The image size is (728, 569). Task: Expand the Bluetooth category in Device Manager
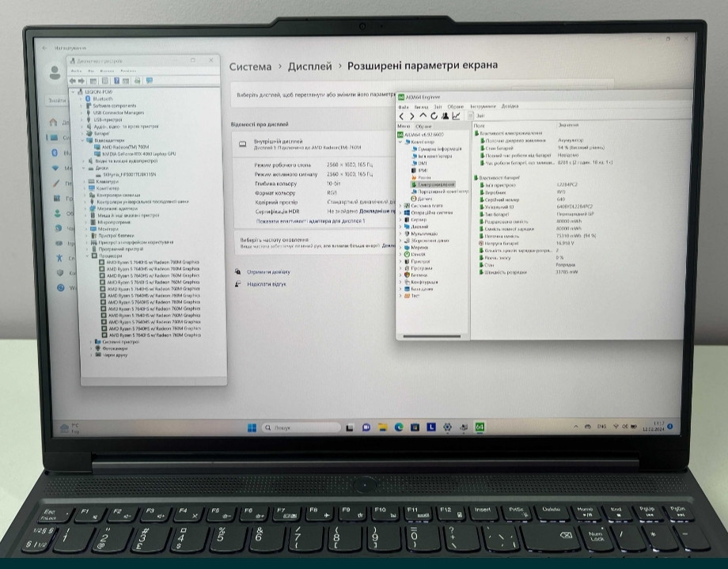(x=82, y=99)
